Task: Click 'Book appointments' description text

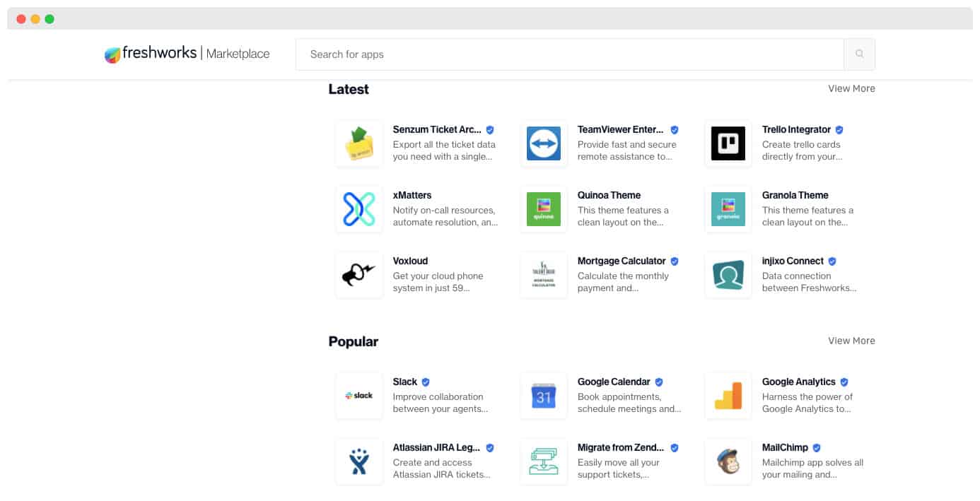Action: [629, 403]
